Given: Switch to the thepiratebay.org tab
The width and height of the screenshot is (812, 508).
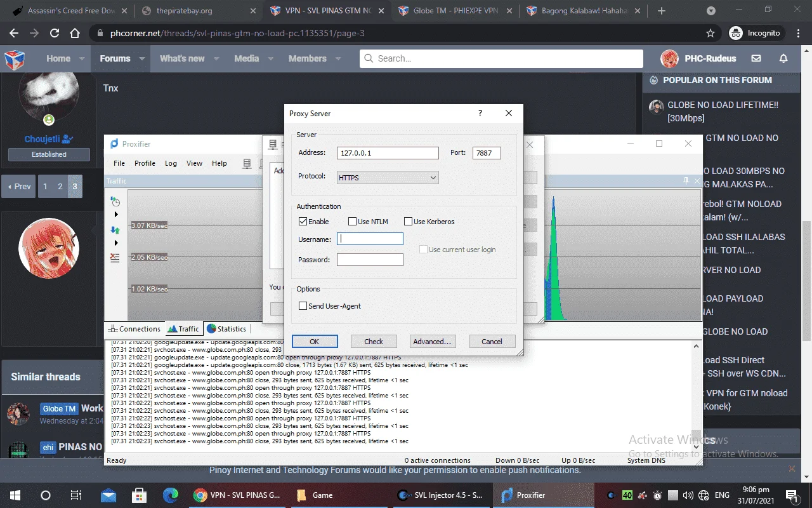Looking at the screenshot, I should (198, 11).
